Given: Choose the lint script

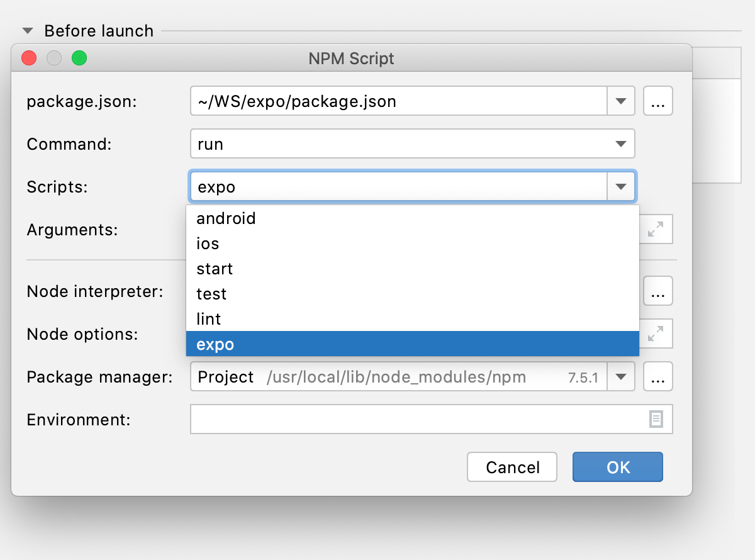Looking at the screenshot, I should pyautogui.click(x=208, y=319).
